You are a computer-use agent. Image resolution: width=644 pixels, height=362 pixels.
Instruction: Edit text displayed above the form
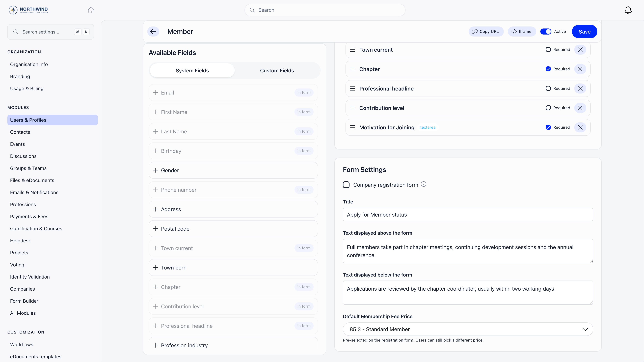tap(468, 251)
